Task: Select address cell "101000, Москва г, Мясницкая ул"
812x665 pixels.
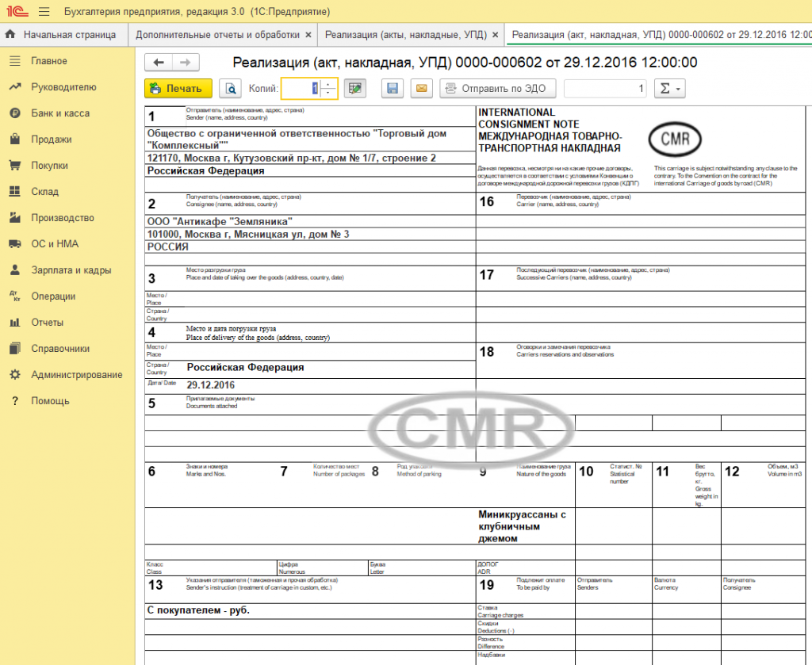Action: click(310, 235)
